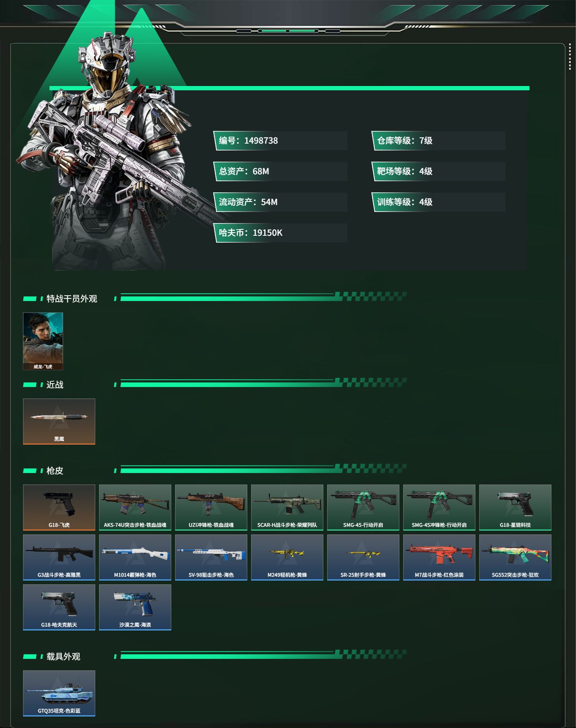Open SV-98狙击步枪-海色 sniper skin

click(x=211, y=558)
